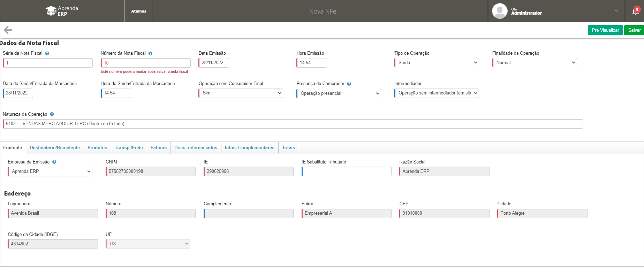Open the Tipo de Operação dropdown
Viewport: 644px width, 267px height.
[x=437, y=63]
